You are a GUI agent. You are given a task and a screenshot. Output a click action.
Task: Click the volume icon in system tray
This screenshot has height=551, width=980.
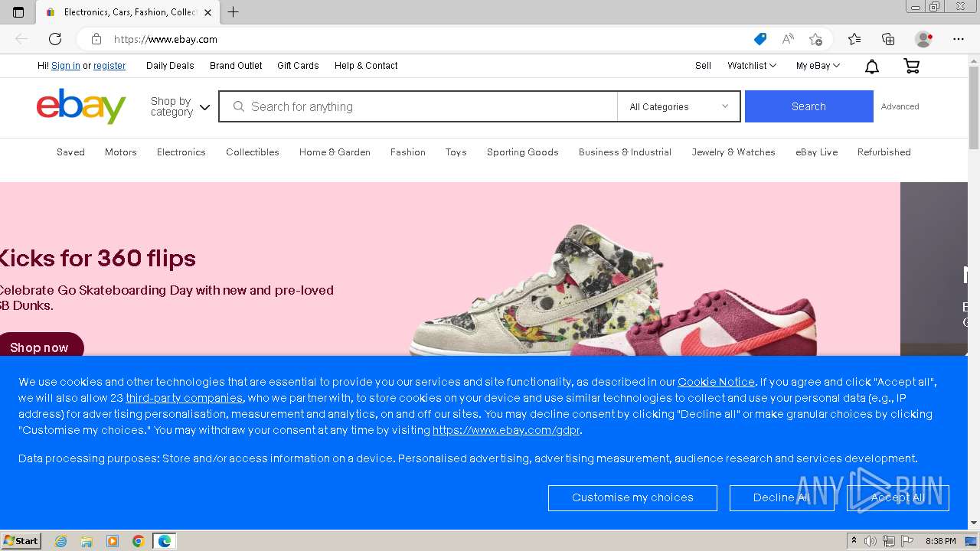click(871, 541)
